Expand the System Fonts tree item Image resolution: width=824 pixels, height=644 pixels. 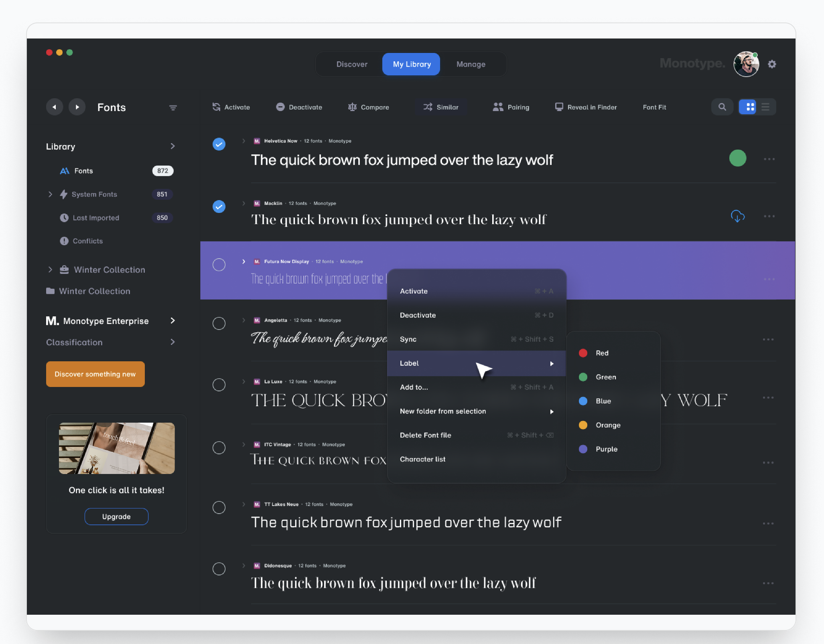[x=51, y=194]
